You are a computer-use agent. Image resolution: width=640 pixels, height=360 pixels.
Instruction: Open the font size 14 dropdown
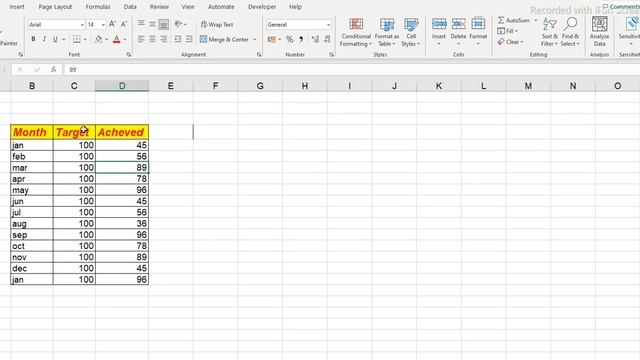pos(103,24)
